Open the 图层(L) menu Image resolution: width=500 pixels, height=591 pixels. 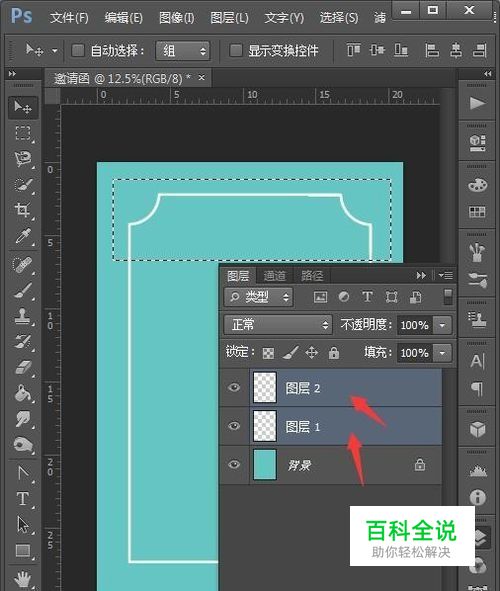click(x=229, y=18)
